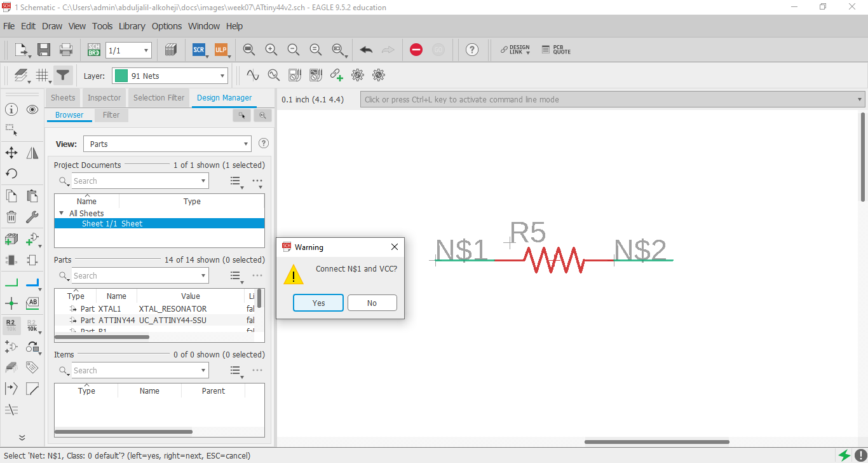Image resolution: width=868 pixels, height=463 pixels.
Task: Select the Label AB tool
Action: [x=32, y=303]
